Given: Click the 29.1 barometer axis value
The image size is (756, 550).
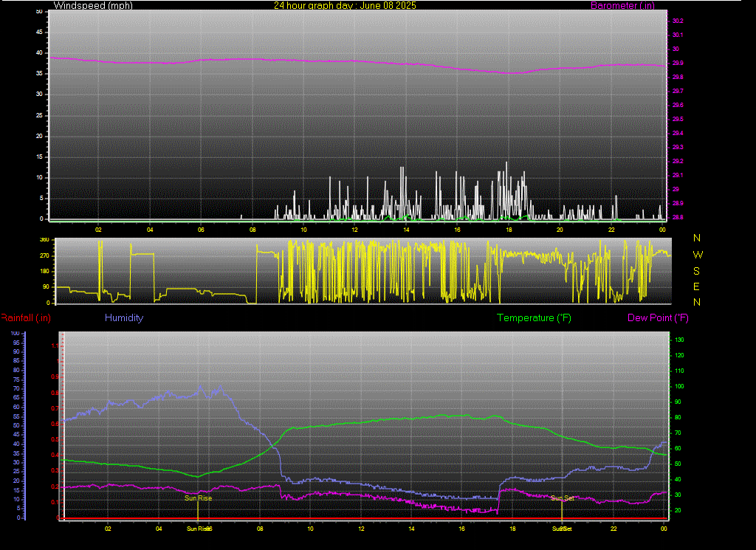Looking at the screenshot, I should click(x=678, y=175).
